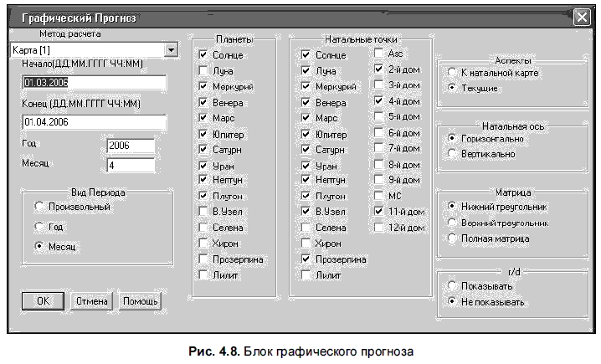Click the Месяц value field
The image size is (601, 364).
click(131, 166)
